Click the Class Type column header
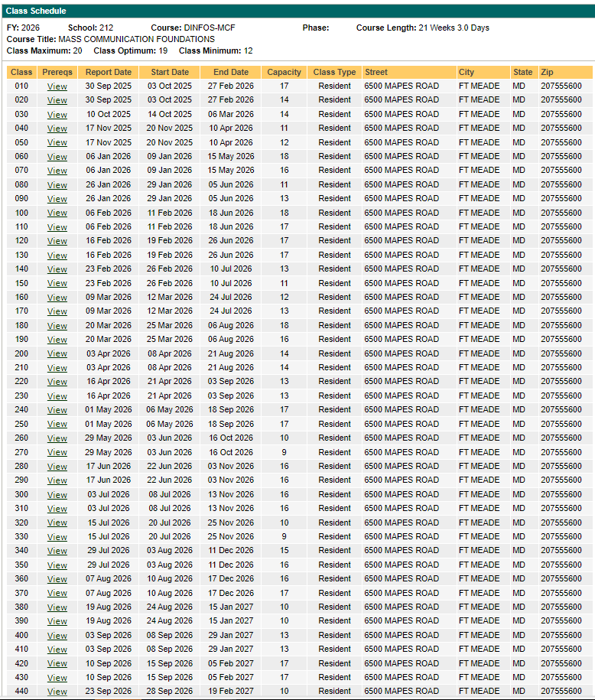Viewport: 595px width, 700px height. pos(334,73)
